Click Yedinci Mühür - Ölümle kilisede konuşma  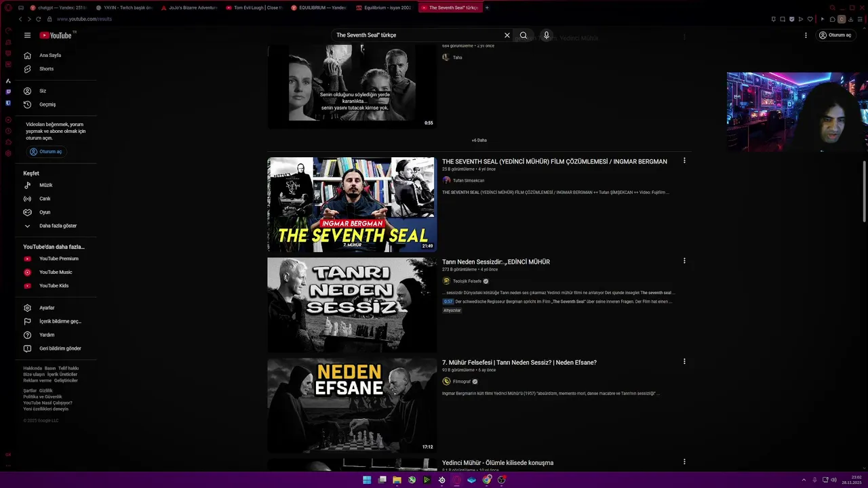click(498, 463)
